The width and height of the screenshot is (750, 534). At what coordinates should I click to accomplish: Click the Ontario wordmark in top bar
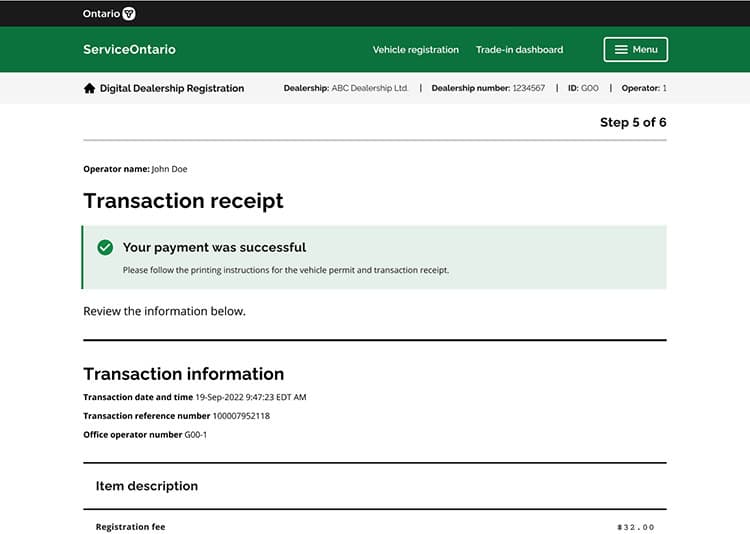click(x=101, y=14)
